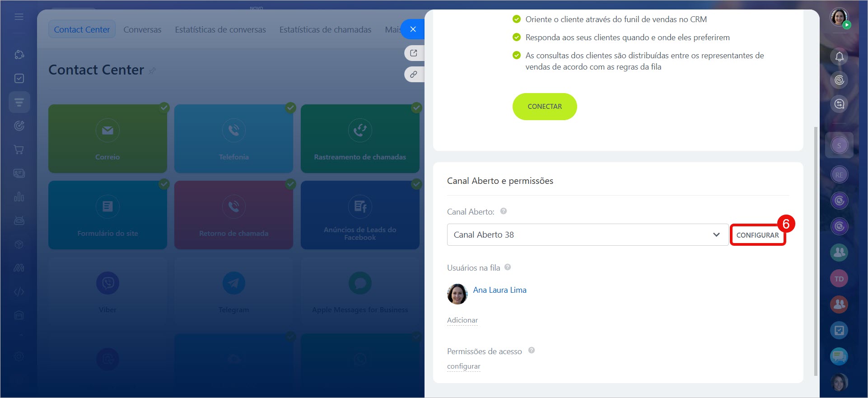Open the hamburger menu in left sidebar
This screenshot has width=868, height=398.
19,17
